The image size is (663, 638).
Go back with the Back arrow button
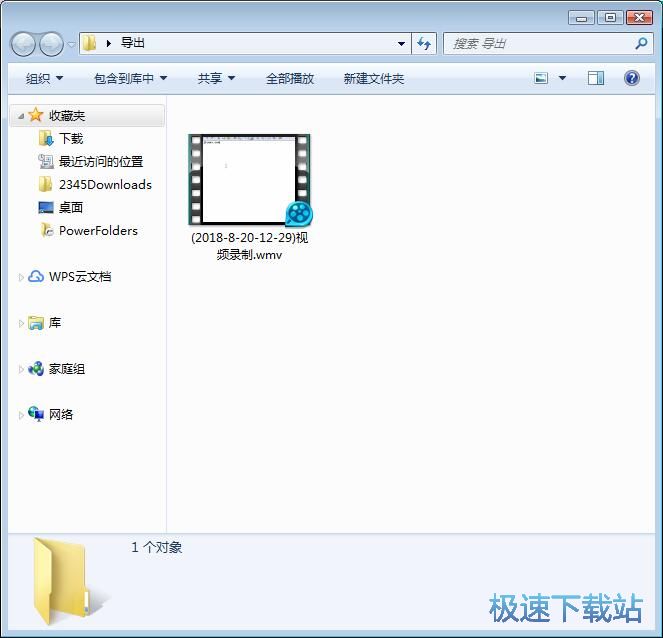pos(22,44)
